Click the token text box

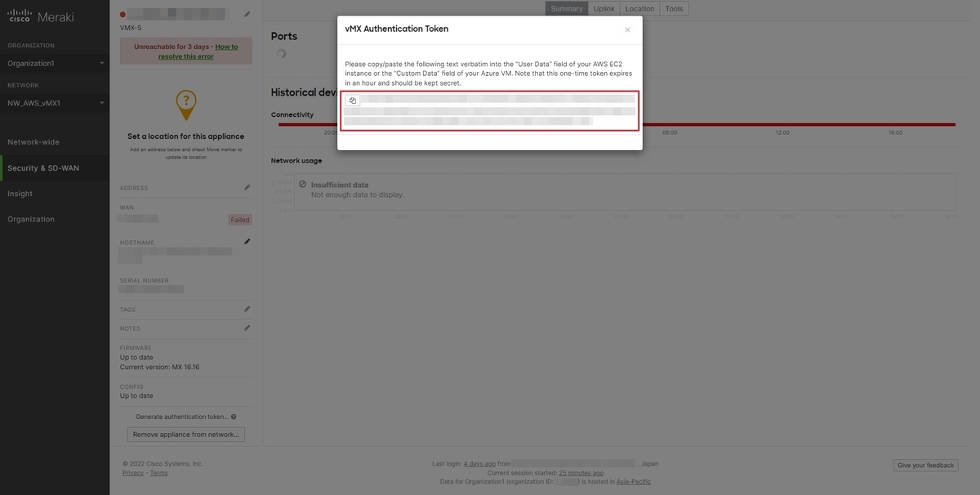point(490,110)
